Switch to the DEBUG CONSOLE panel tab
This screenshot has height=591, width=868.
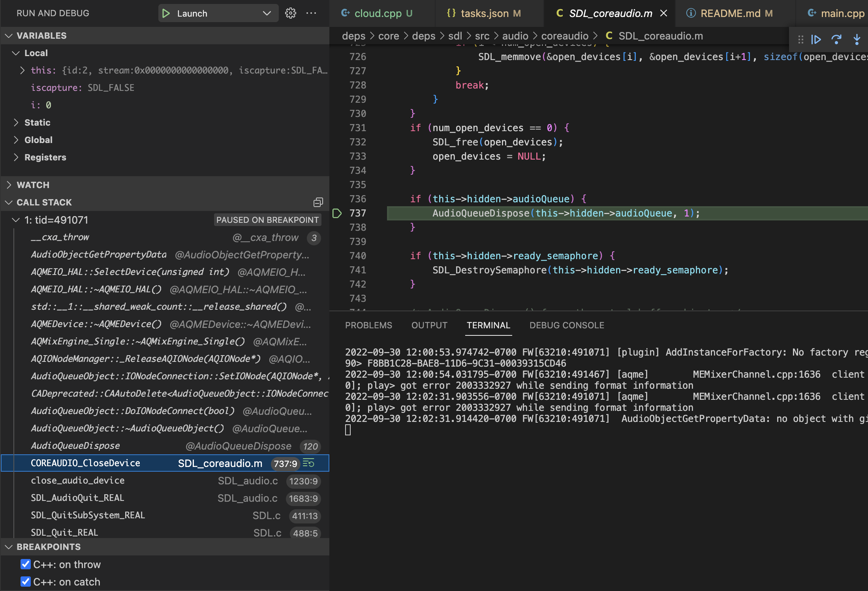click(566, 325)
